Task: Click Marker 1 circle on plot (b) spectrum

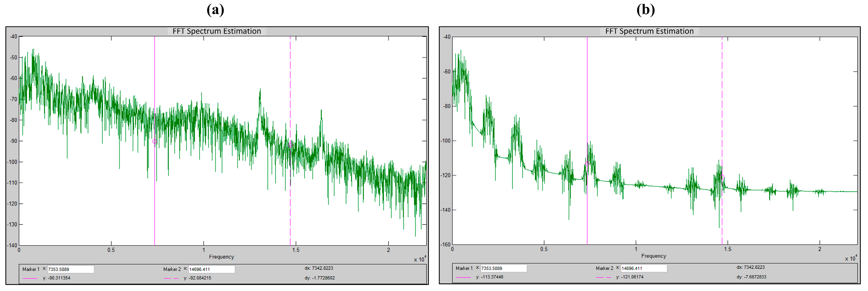Action: (x=587, y=164)
